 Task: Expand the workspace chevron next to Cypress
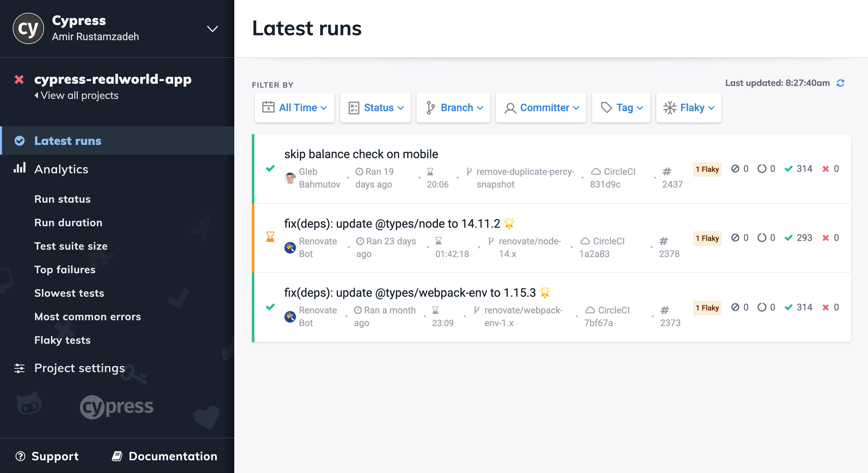[212, 29]
